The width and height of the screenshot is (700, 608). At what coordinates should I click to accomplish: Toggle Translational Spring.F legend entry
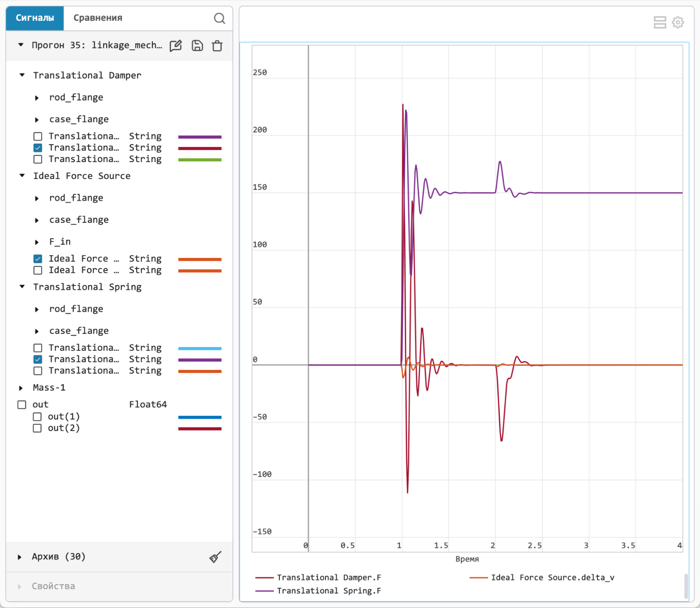pos(318,591)
